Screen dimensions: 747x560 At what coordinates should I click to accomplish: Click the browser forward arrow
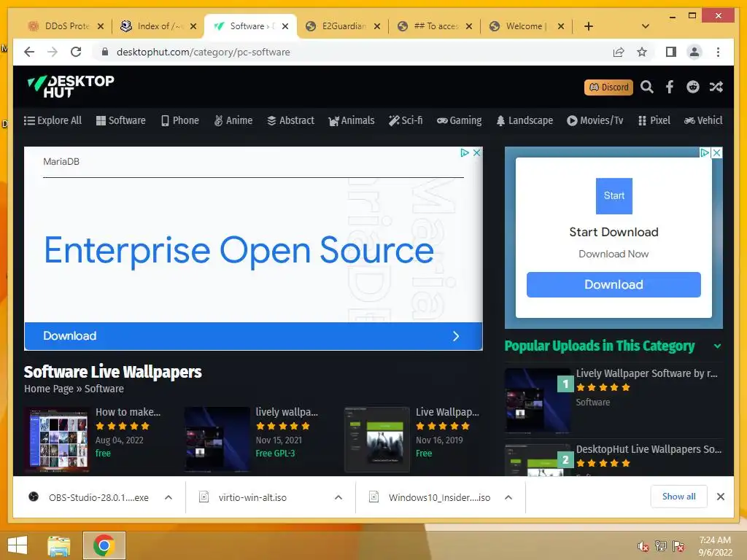tap(53, 52)
